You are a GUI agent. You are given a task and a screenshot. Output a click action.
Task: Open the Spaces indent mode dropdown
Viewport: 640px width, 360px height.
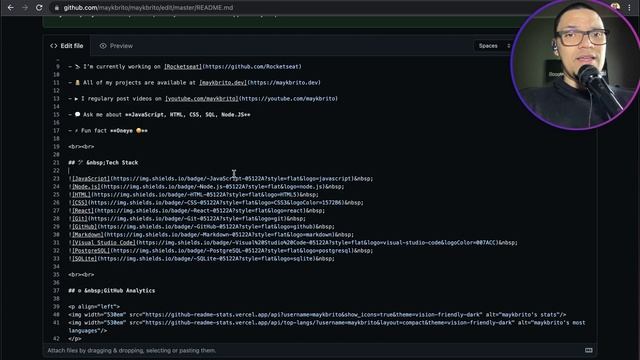pyautogui.click(x=493, y=46)
